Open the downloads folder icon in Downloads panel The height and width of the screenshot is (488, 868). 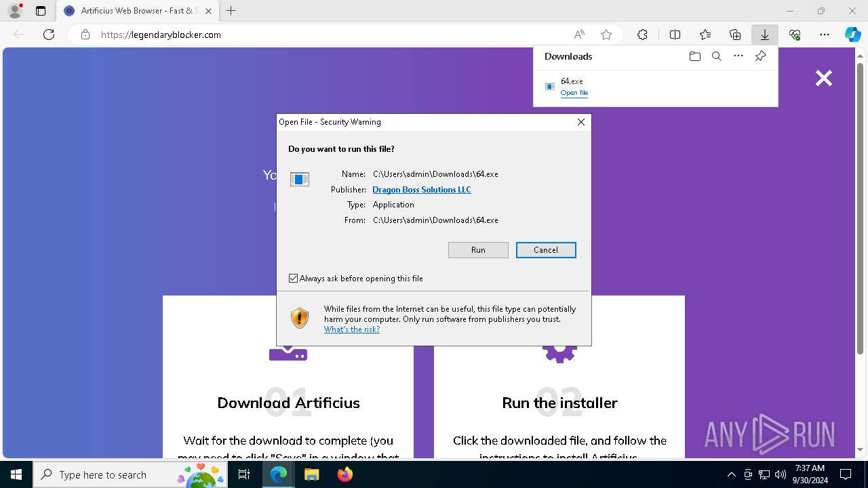coord(694,56)
